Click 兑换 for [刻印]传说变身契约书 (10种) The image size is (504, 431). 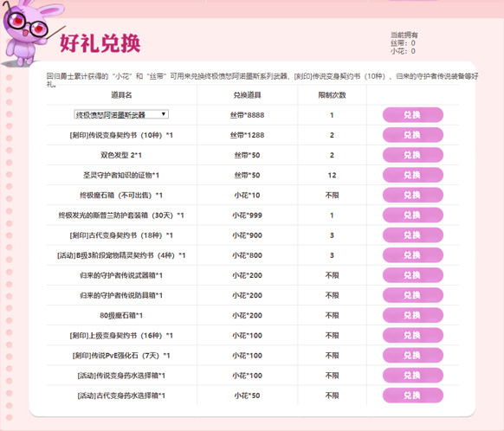(x=413, y=135)
